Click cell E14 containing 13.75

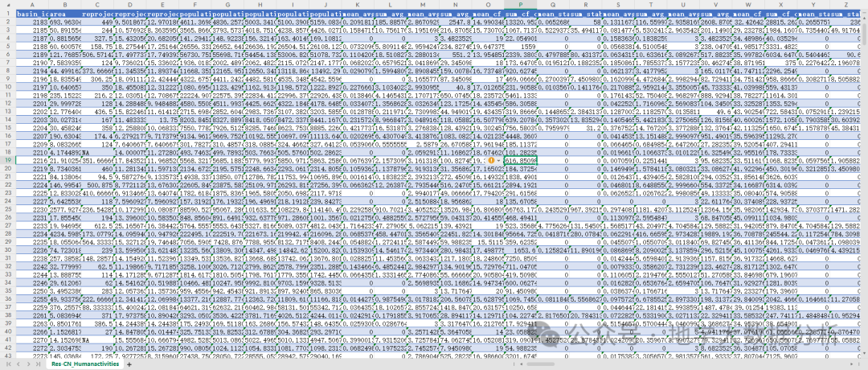(162, 118)
